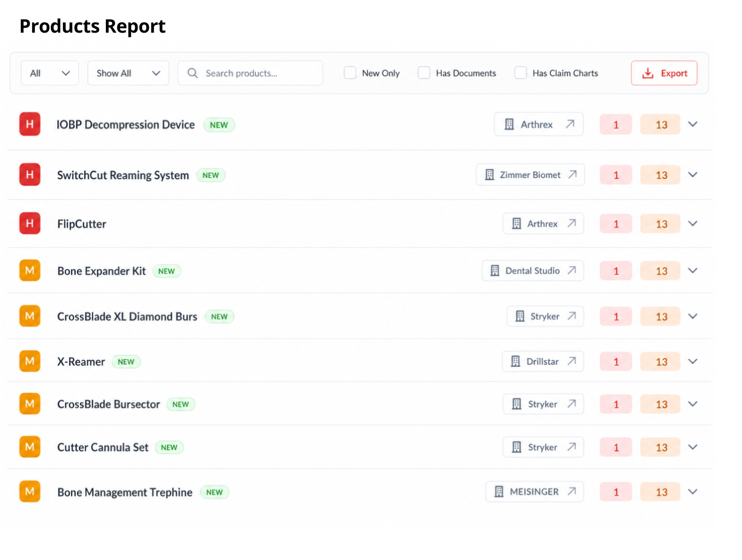Select the Bone Management Trephine name

pyautogui.click(x=125, y=493)
